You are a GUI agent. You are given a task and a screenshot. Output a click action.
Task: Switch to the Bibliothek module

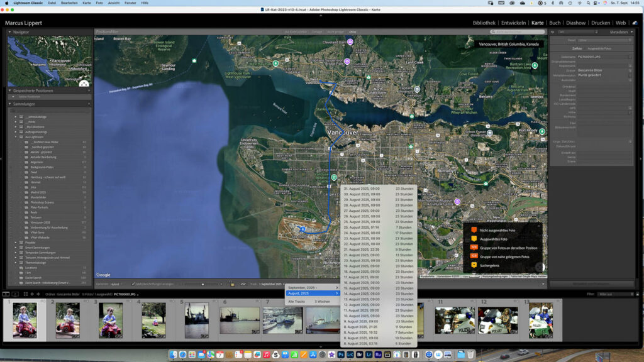coord(484,23)
